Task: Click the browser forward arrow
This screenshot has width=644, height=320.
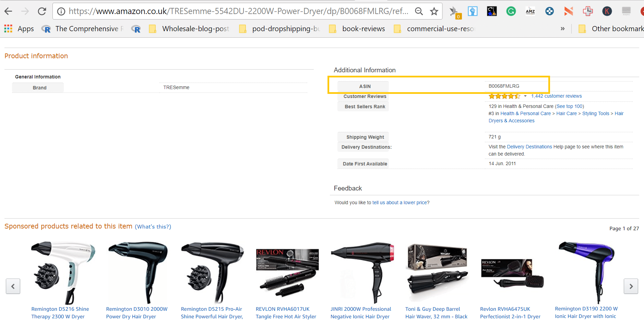Action: [25, 11]
